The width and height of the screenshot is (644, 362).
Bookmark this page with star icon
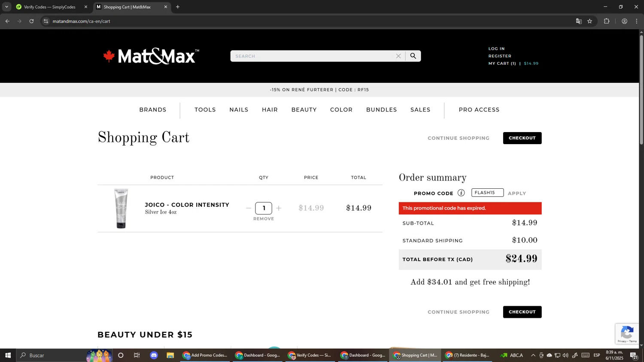pyautogui.click(x=590, y=21)
